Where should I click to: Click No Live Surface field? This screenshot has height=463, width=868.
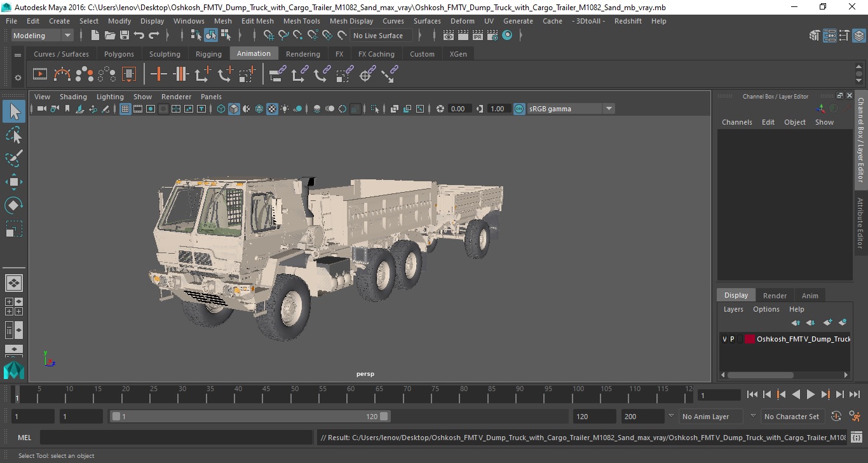[380, 36]
